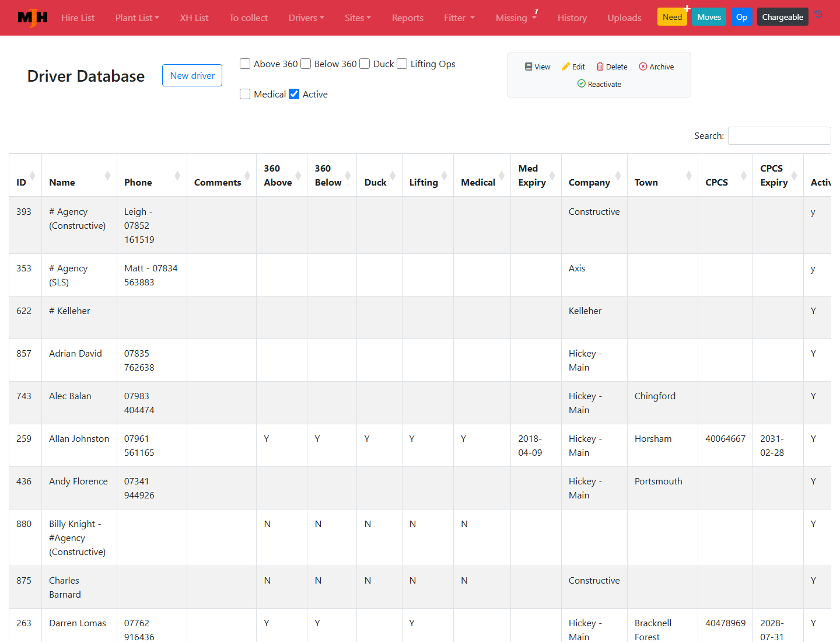Tick the Below 360 filter checkbox
The image size is (840, 642).
306,64
